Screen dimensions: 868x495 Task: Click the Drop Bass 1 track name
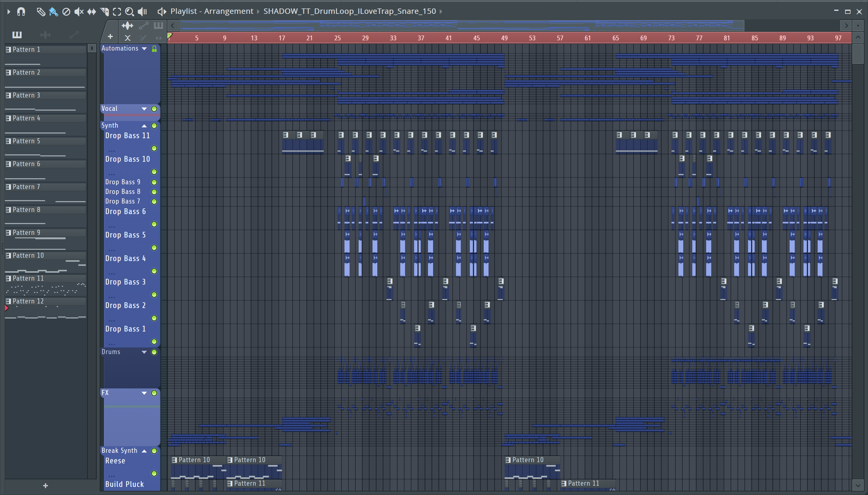pyautogui.click(x=126, y=329)
